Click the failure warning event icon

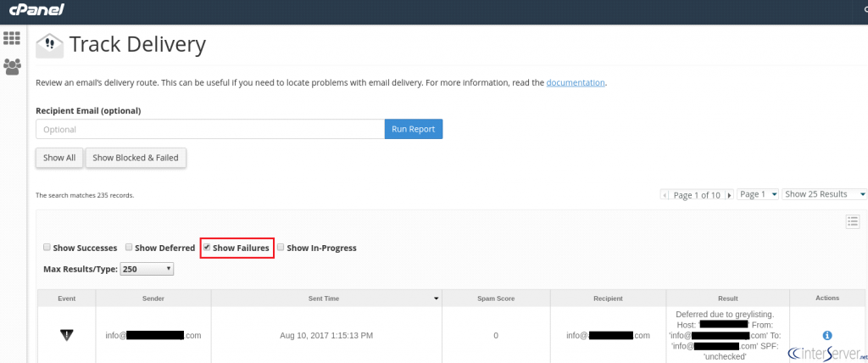click(67, 335)
